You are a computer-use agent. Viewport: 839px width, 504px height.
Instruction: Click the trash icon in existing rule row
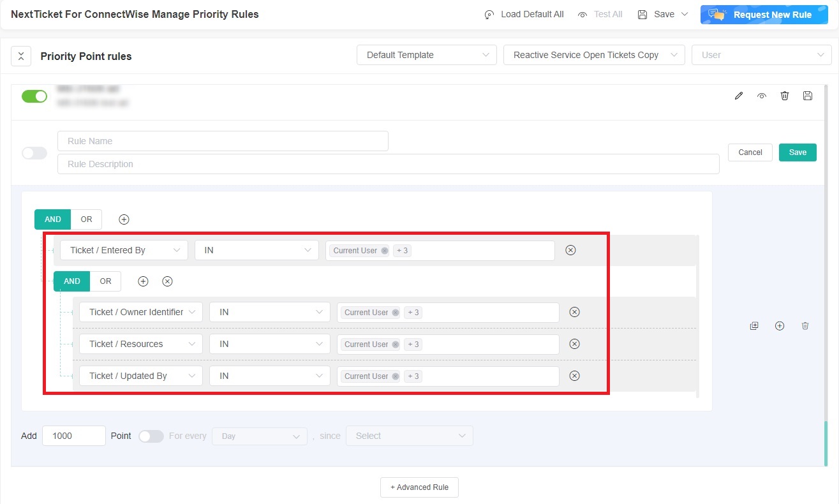785,96
